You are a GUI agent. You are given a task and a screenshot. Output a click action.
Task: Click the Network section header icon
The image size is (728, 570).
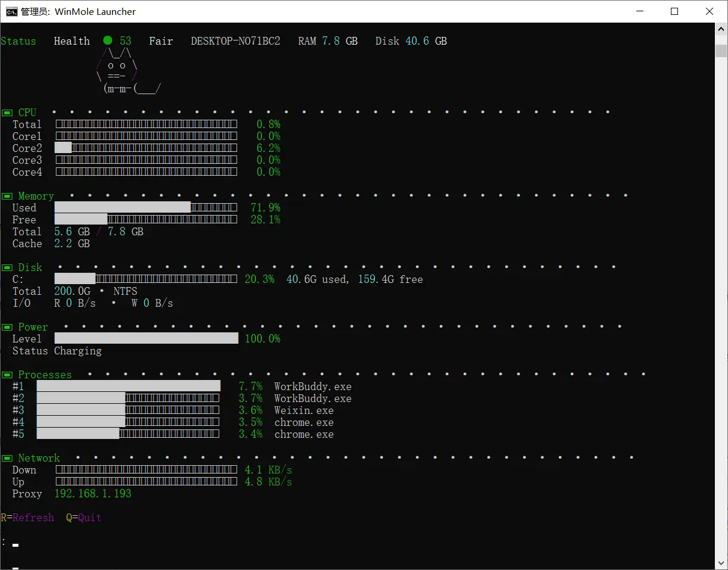click(x=7, y=458)
